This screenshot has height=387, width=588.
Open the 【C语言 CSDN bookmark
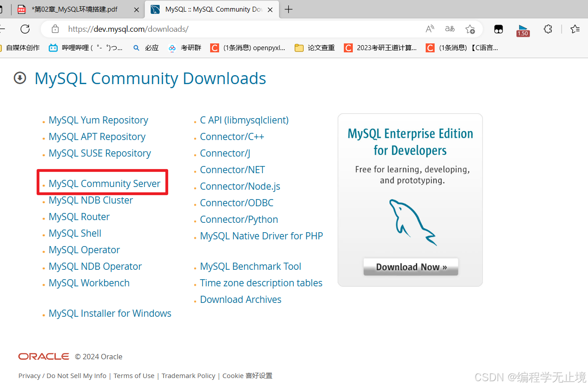pos(462,48)
